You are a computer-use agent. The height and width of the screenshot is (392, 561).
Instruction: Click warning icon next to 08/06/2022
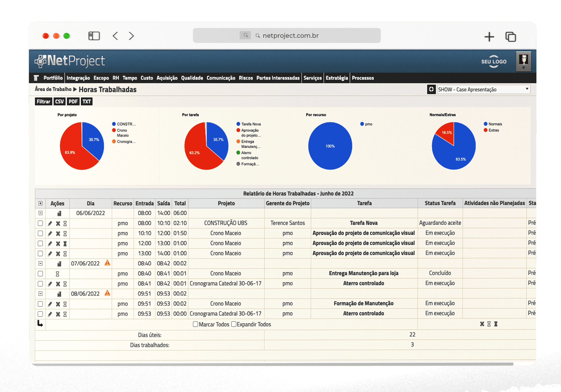tap(107, 293)
